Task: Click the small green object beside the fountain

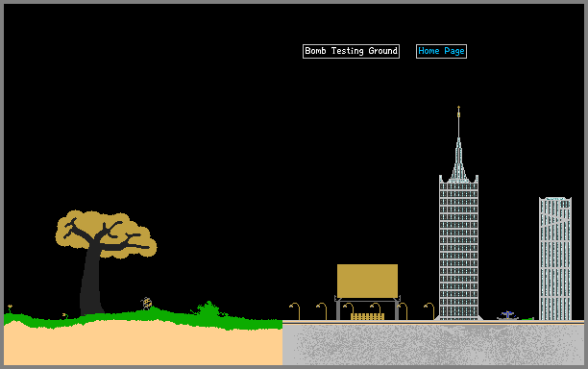Action: 528,319
